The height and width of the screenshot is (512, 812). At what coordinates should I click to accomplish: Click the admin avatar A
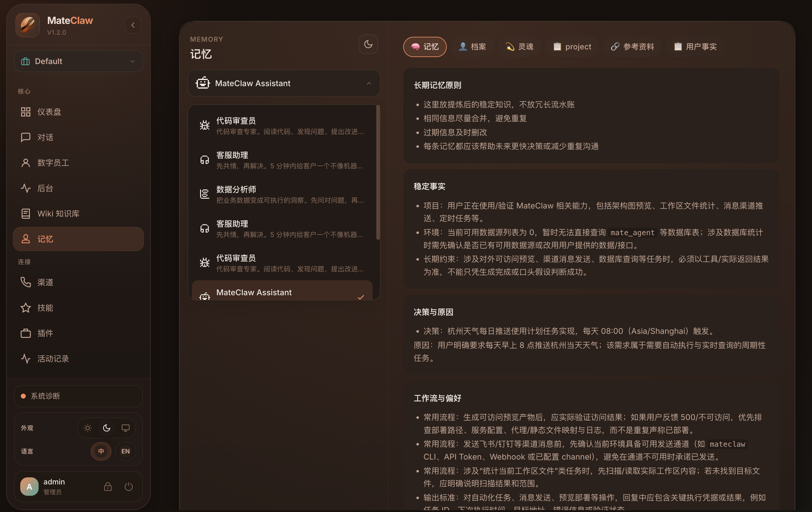(x=29, y=486)
